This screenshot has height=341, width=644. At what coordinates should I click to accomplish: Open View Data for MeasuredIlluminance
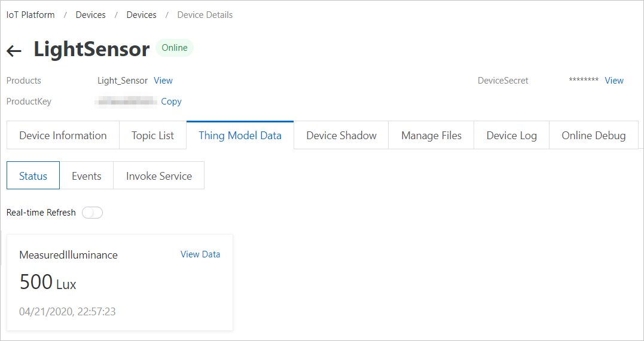coord(200,254)
